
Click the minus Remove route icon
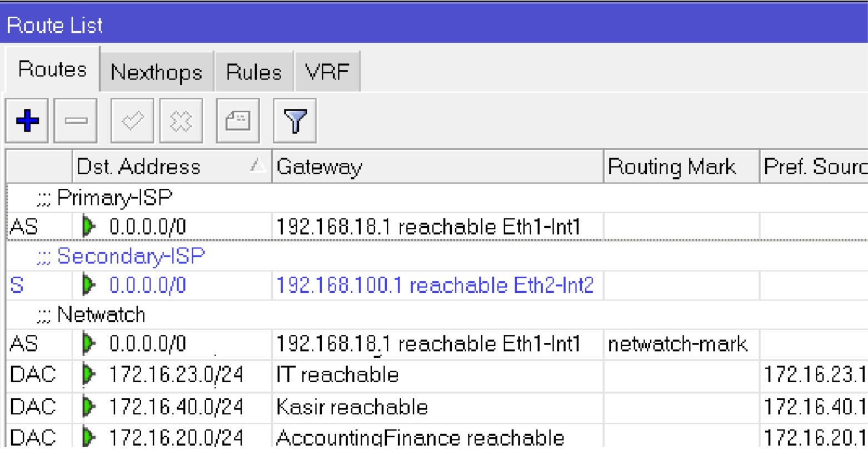[x=76, y=121]
